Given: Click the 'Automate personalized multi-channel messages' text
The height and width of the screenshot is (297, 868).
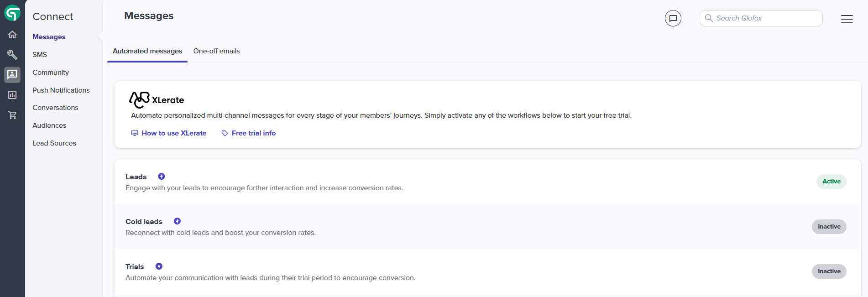Looking at the screenshot, I should (381, 115).
